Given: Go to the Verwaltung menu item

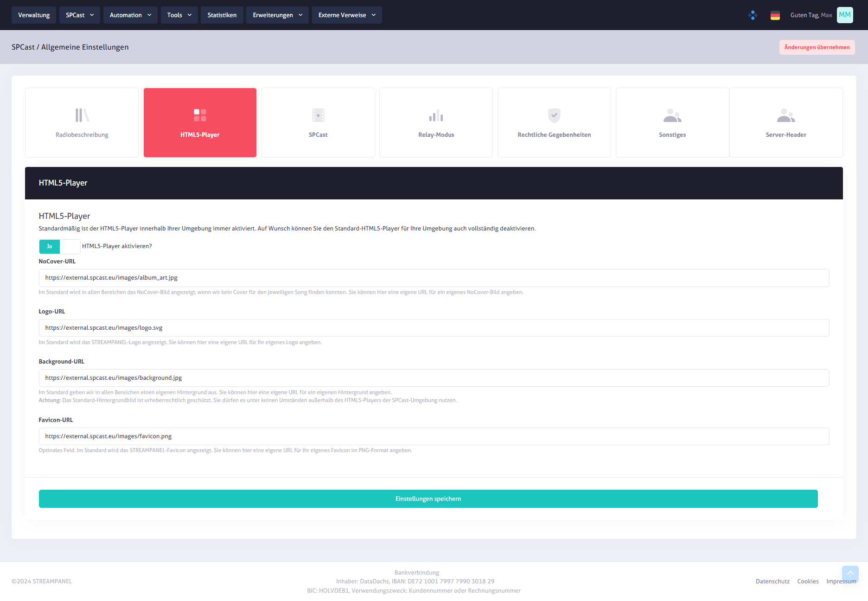Looking at the screenshot, I should click(x=34, y=15).
